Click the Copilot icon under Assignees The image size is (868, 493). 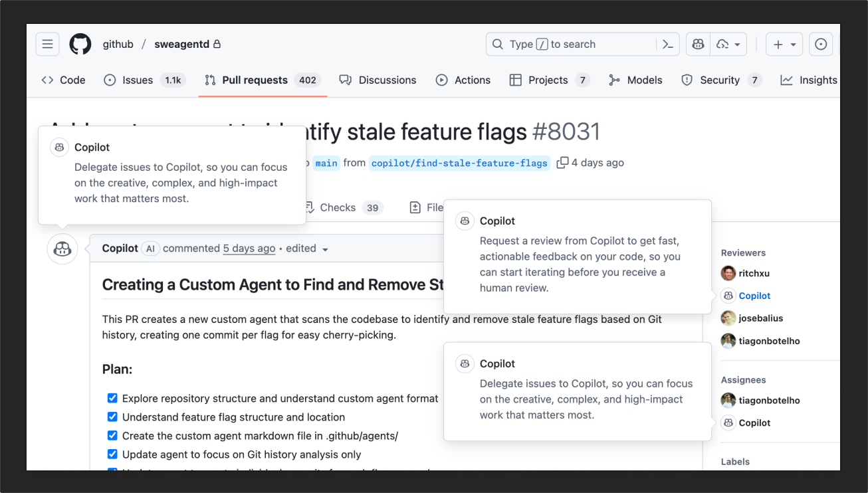click(x=728, y=423)
